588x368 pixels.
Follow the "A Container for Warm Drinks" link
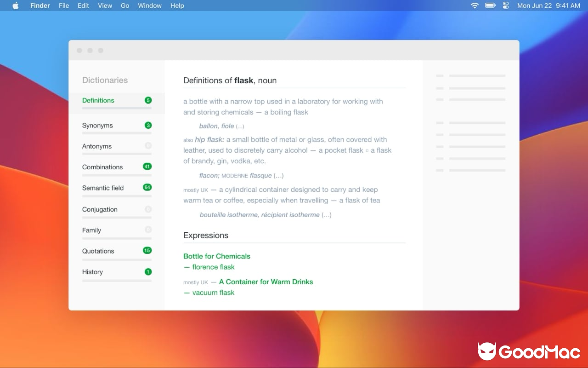point(266,282)
